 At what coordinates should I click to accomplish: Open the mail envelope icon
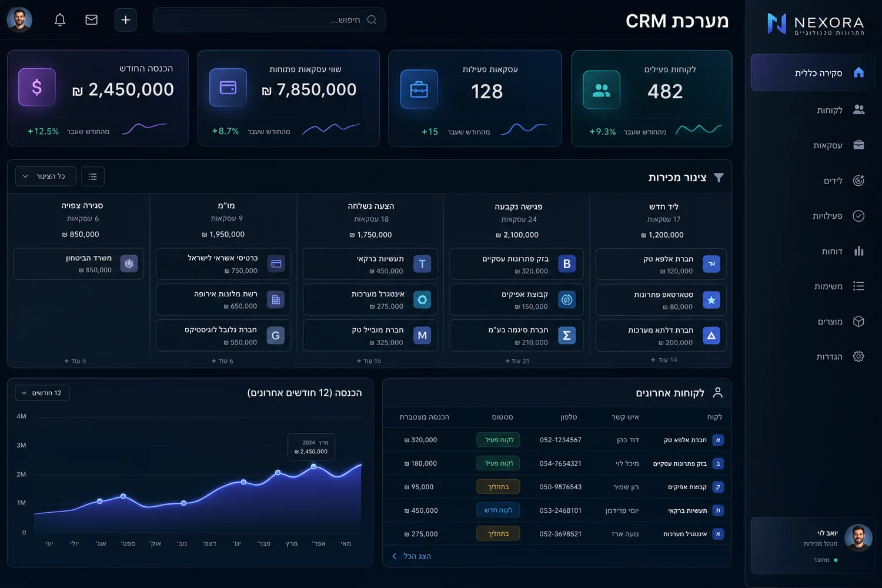(91, 20)
